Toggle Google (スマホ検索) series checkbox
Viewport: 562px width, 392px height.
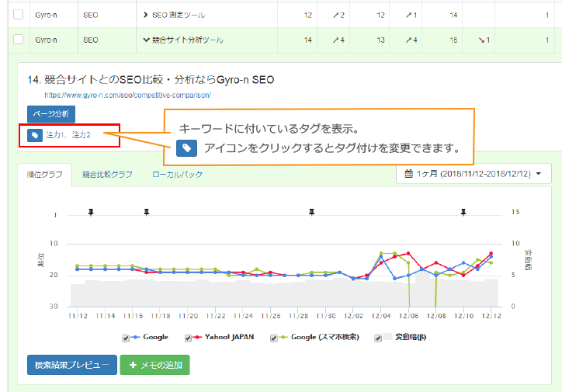[x=273, y=338]
